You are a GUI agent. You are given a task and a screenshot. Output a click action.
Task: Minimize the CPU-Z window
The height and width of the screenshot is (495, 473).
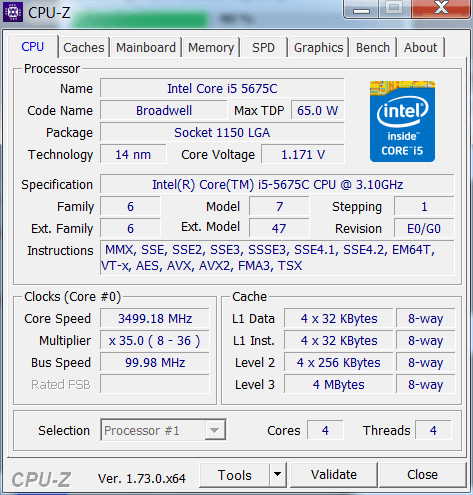tap(361, 9)
